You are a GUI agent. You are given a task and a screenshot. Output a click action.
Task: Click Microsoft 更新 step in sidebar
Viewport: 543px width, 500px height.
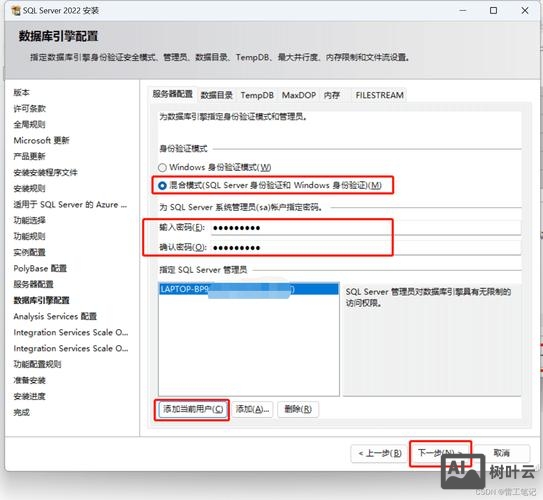click(41, 140)
